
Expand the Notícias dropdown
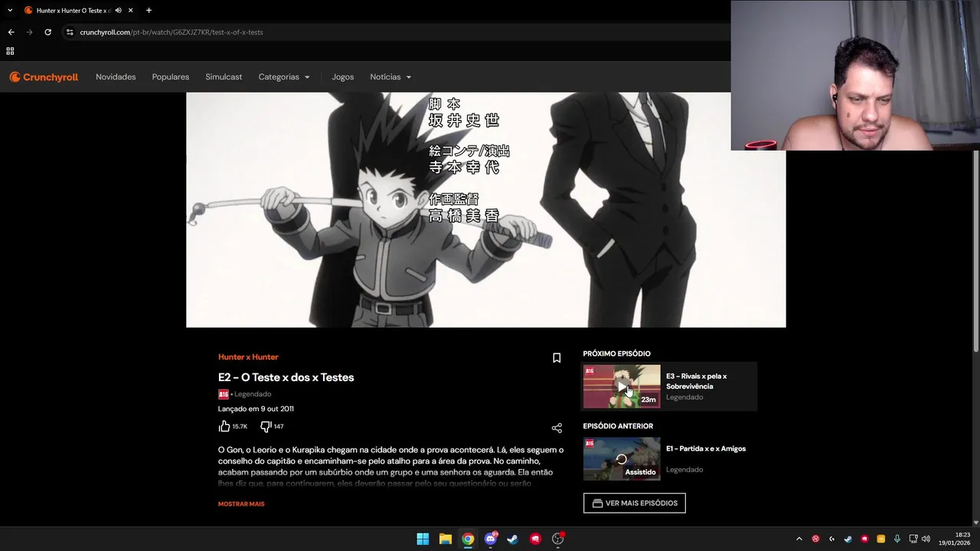pyautogui.click(x=390, y=77)
